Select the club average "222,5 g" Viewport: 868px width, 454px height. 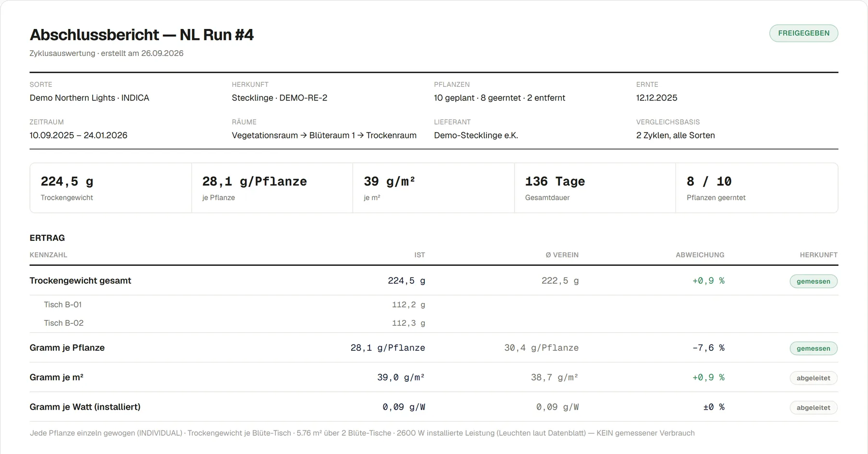(x=560, y=281)
